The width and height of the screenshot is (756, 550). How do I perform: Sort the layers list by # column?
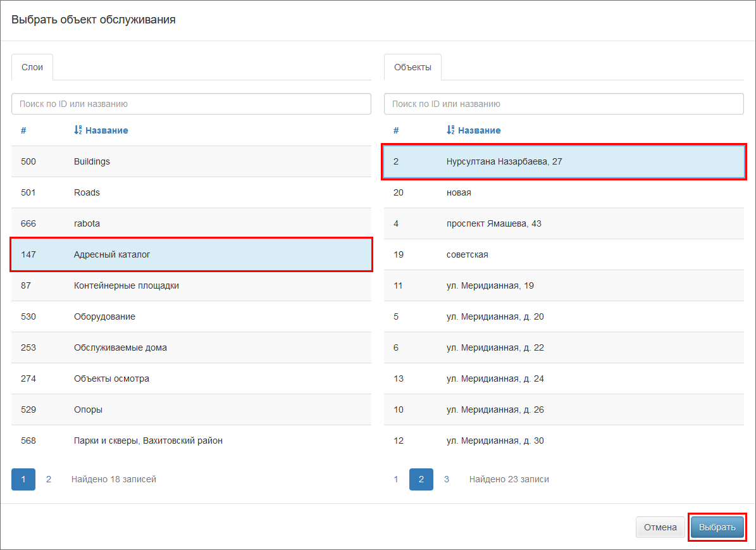23,130
